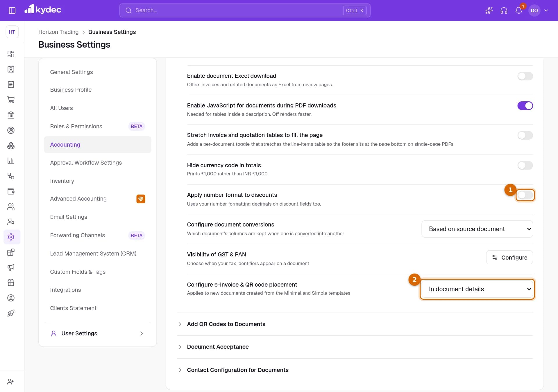This screenshot has height=392, width=558.
Task: Click the kydec logo
Action: [43, 10]
